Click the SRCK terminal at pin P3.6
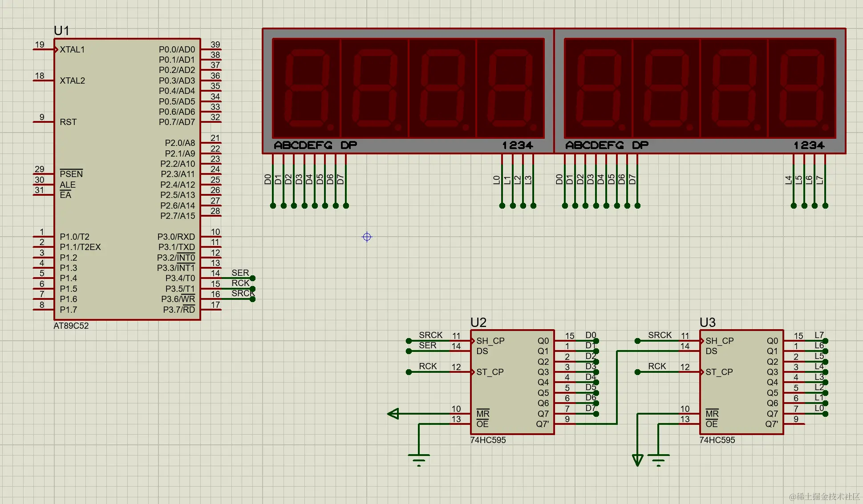The width and height of the screenshot is (863, 504). pyautogui.click(x=252, y=299)
